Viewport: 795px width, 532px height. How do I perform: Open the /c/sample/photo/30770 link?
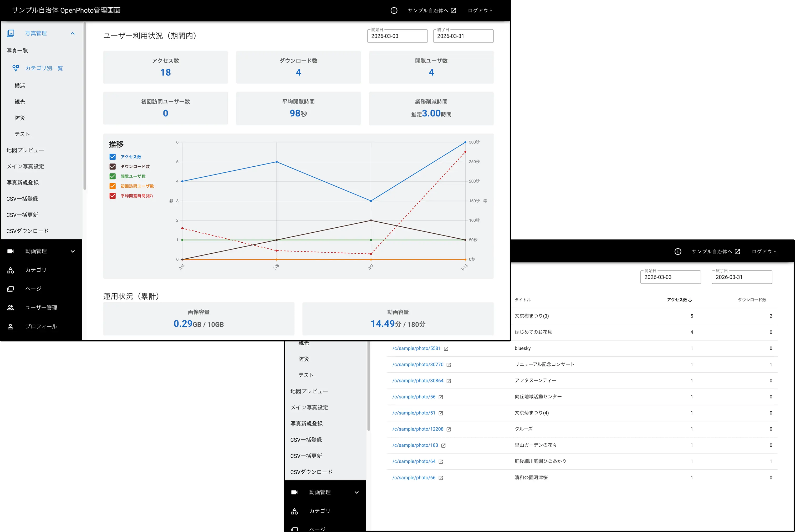(x=418, y=364)
